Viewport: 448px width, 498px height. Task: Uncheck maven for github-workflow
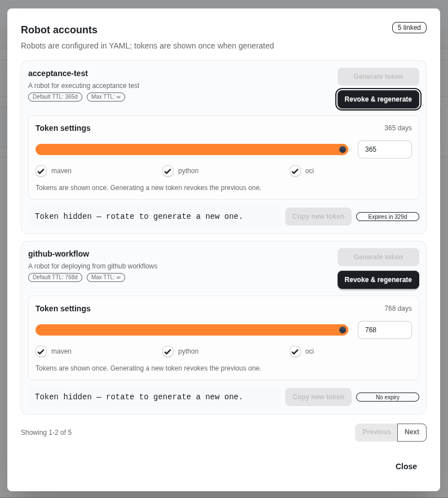(x=41, y=351)
